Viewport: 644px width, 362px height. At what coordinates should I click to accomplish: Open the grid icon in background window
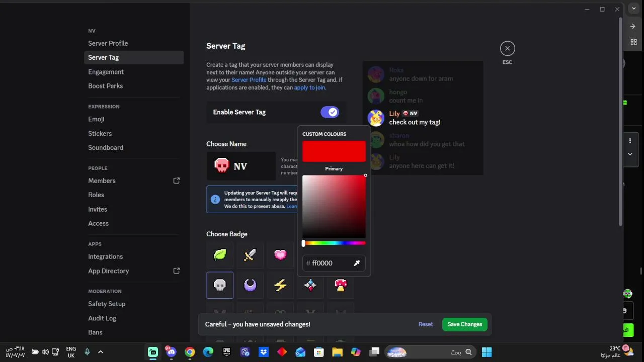pyautogui.click(x=633, y=42)
